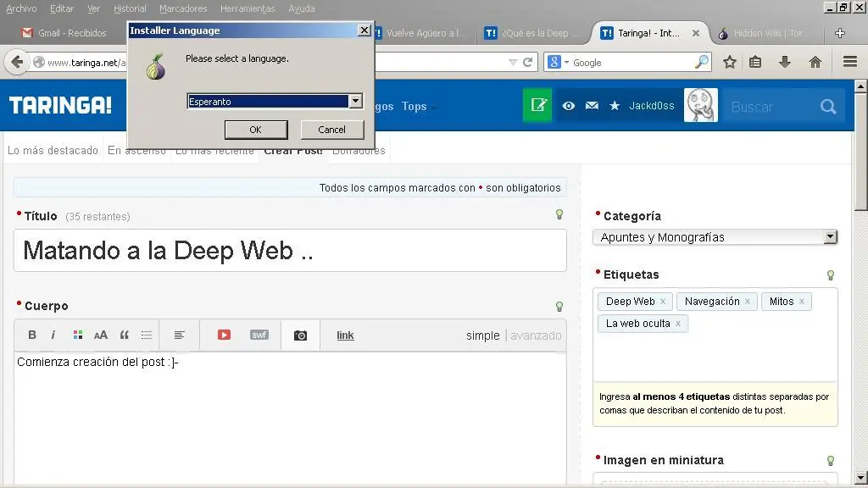Click the Google search magnifier icon
This screenshot has height=488, width=868.
[x=702, y=62]
